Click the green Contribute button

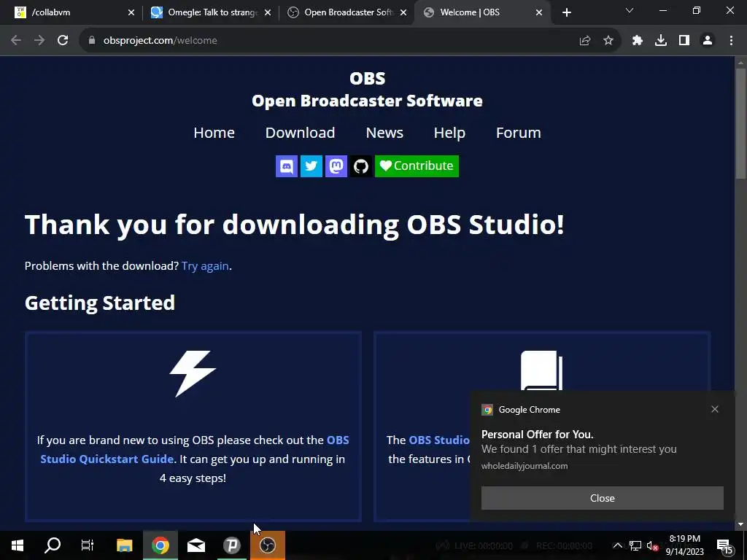coord(417,166)
